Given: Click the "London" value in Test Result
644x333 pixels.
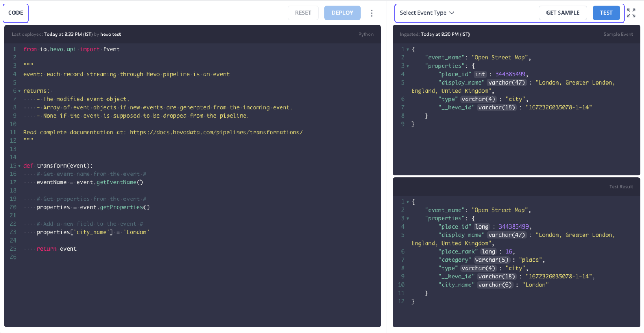Looking at the screenshot, I should (x=535, y=285).
